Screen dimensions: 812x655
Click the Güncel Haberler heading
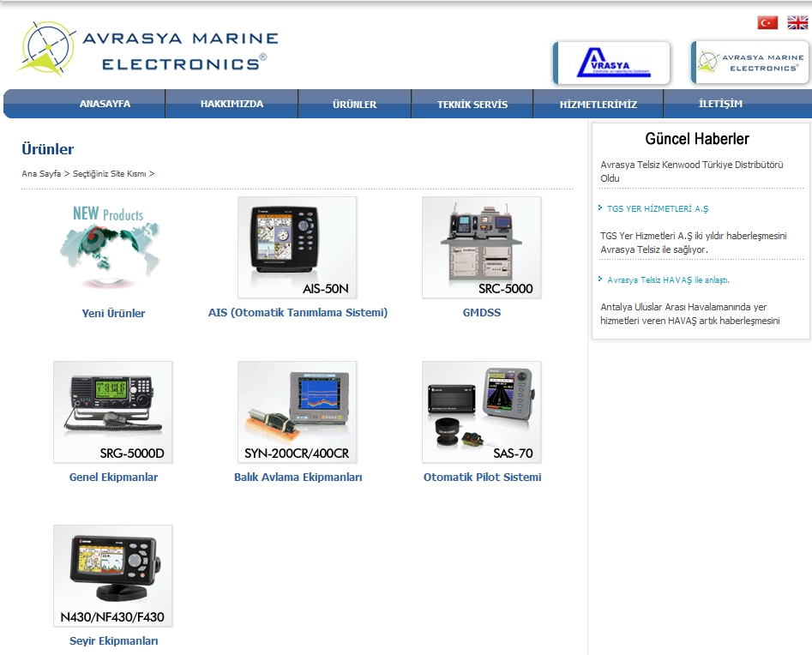point(697,139)
